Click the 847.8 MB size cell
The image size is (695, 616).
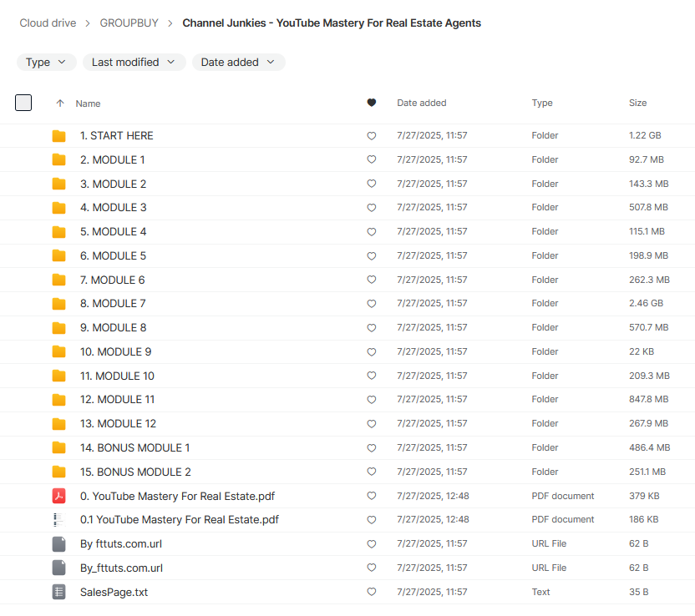point(648,400)
